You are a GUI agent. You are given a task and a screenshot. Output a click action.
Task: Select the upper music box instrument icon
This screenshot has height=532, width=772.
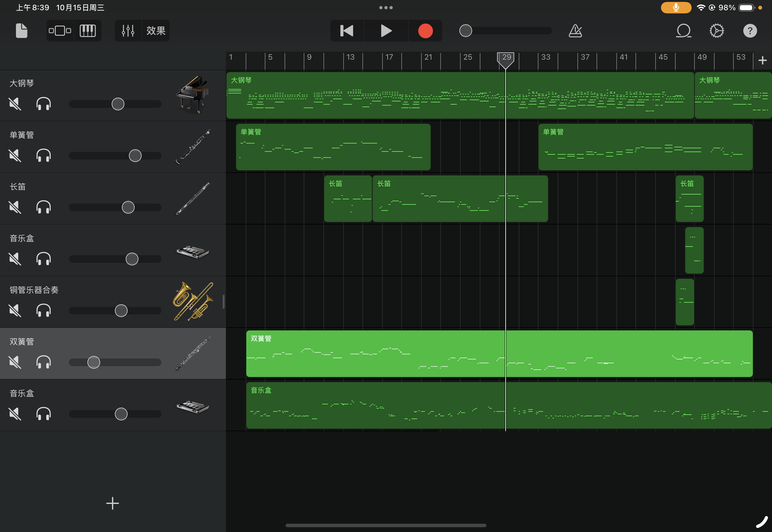[193, 252]
